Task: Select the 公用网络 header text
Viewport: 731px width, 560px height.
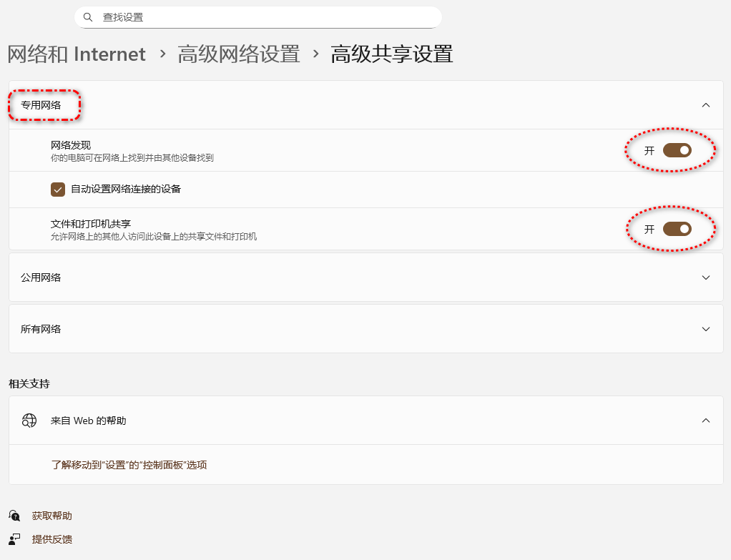Action: coord(41,277)
